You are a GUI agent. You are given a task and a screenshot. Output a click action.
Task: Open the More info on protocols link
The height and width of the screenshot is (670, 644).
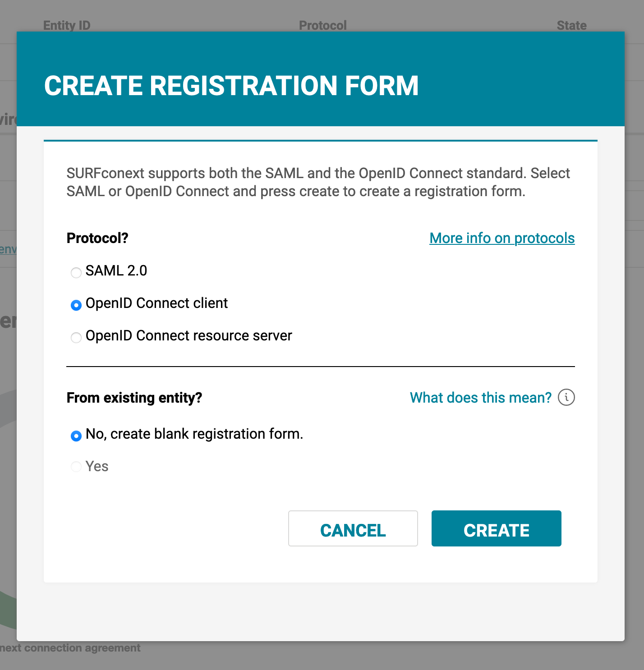coord(502,238)
